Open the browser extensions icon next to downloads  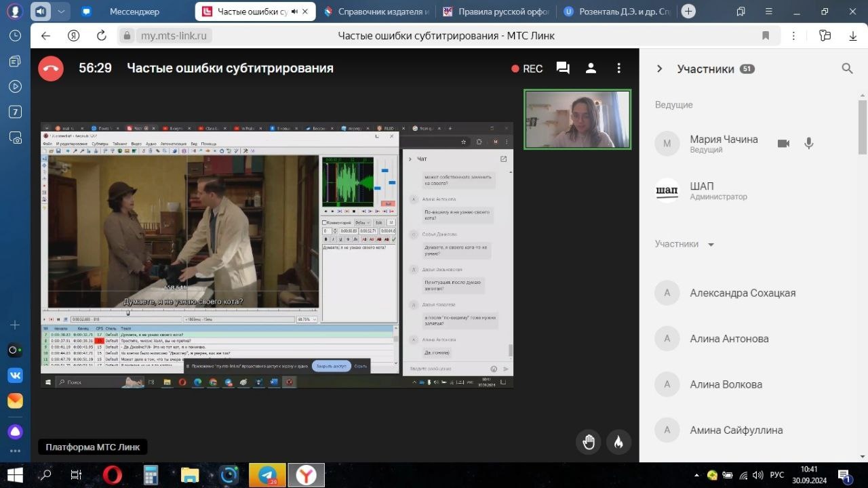pos(825,36)
